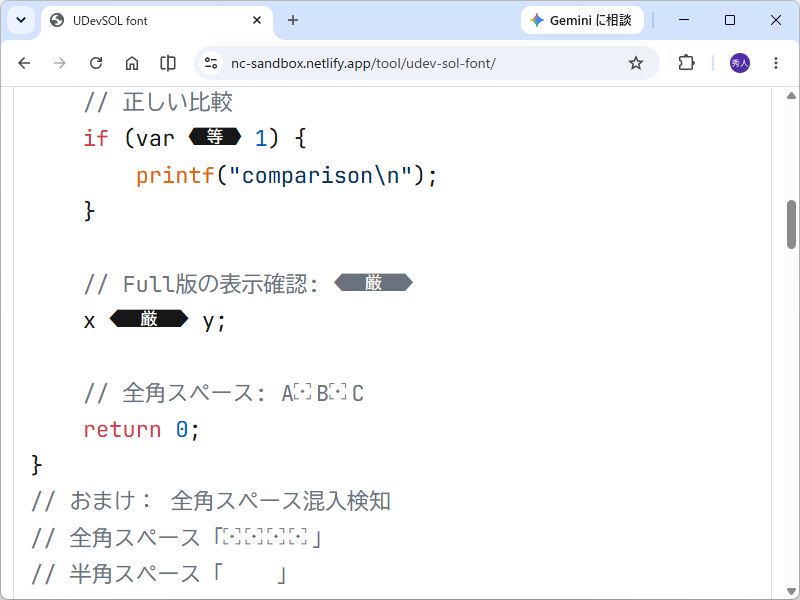Image resolution: width=800 pixels, height=600 pixels.
Task: Click the scrollbar up arrow
Action: [x=791, y=96]
